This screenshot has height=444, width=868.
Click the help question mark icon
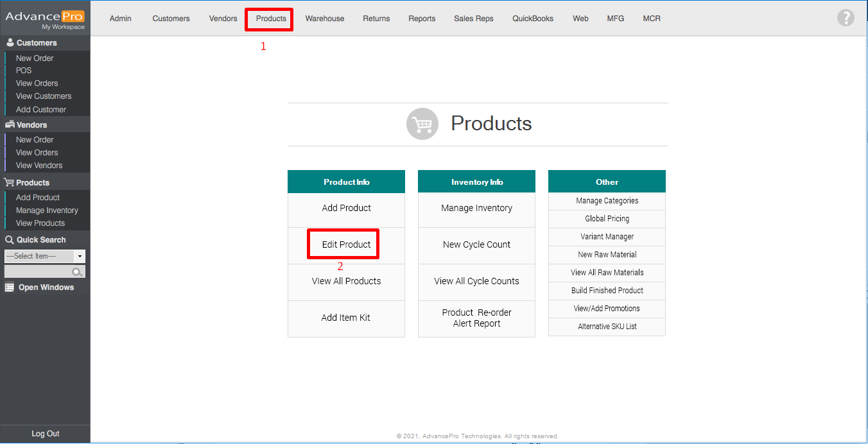[846, 18]
